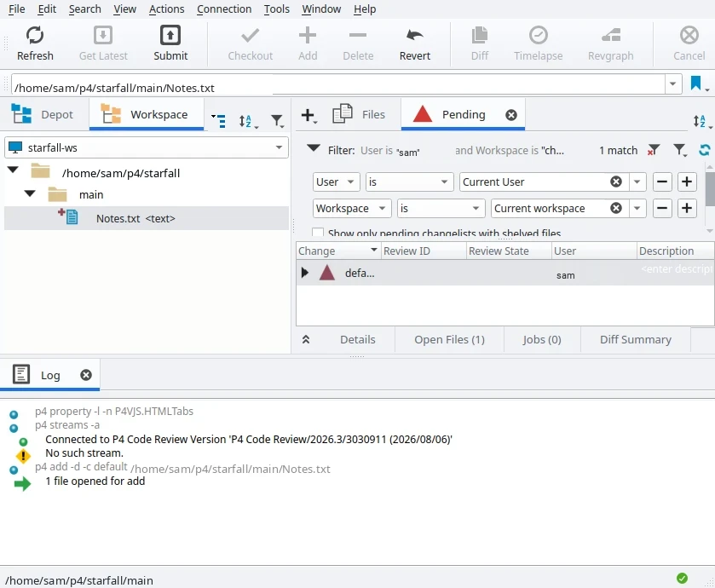Remove the User filter row with minus
715x588 pixels.
click(662, 182)
